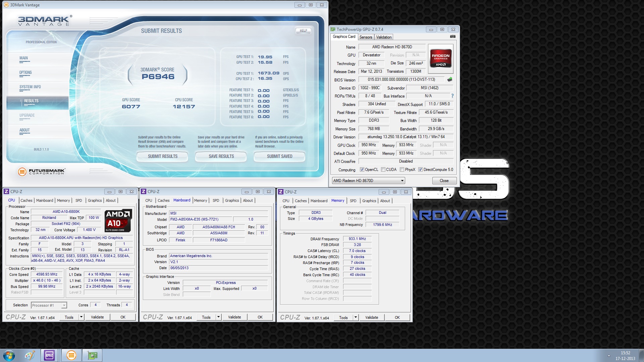644x362 pixels.
Task: Click Validate in the Memory CPU-Z window
Action: point(372,317)
